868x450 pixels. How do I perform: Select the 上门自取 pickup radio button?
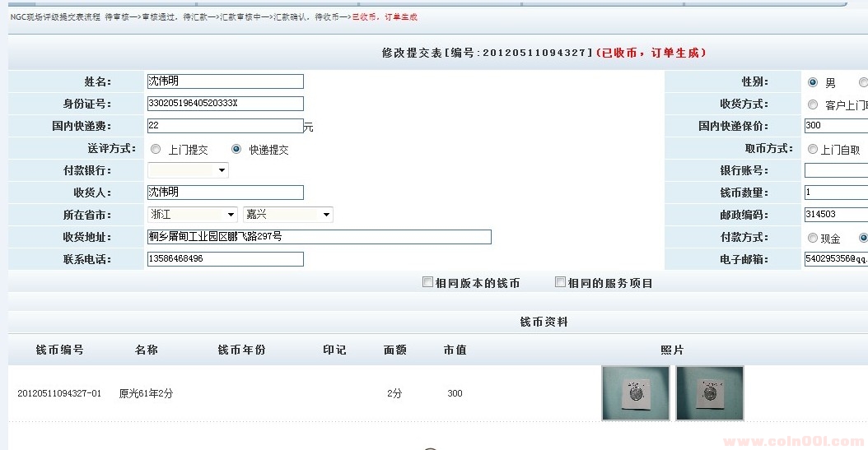tap(813, 150)
